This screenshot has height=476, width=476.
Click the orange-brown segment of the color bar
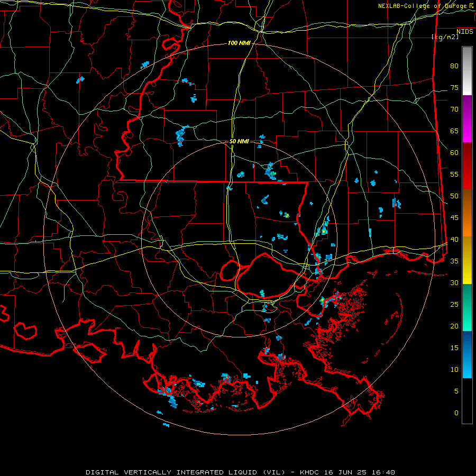click(x=467, y=213)
